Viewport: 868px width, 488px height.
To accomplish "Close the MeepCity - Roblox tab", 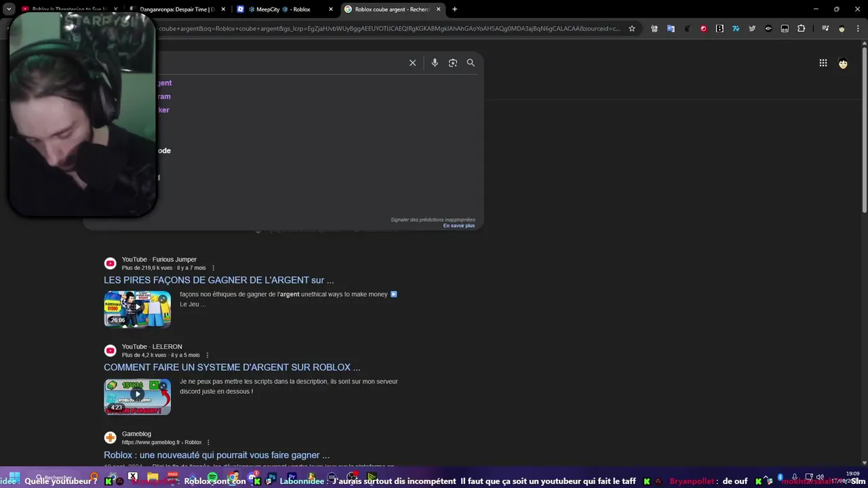I will pos(331,9).
